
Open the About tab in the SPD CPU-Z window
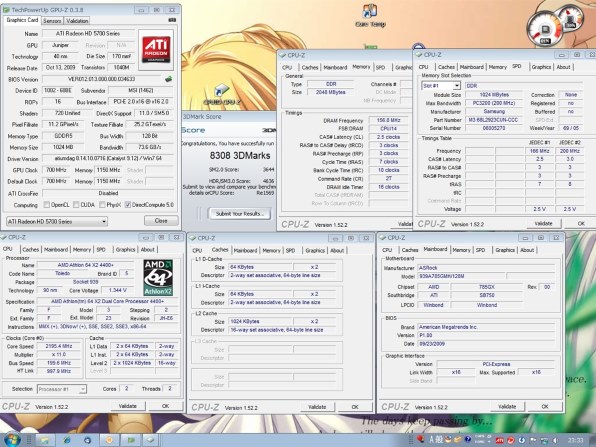pyautogui.click(x=563, y=67)
